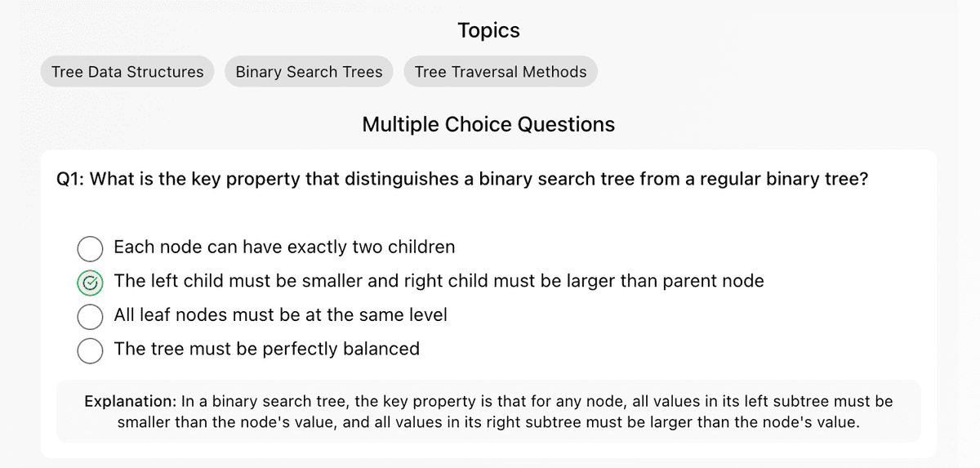Image resolution: width=980 pixels, height=468 pixels.
Task: Click answer text about left child smaller than parent
Action: [x=439, y=281]
